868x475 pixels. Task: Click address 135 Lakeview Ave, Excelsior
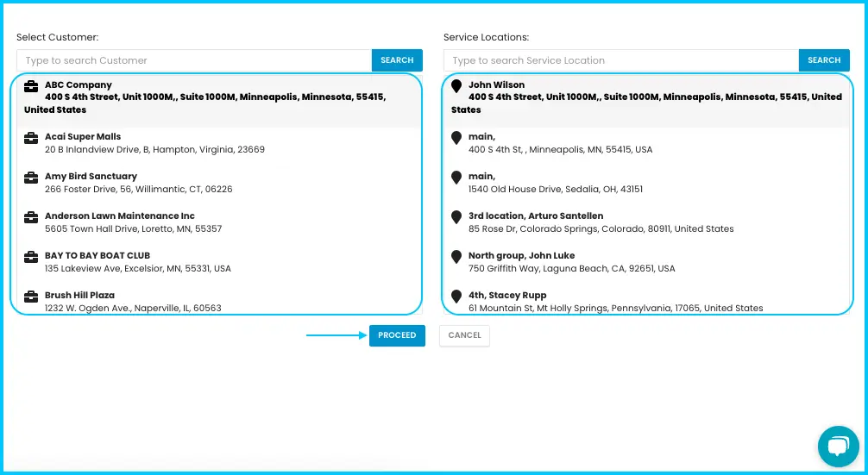pos(138,269)
